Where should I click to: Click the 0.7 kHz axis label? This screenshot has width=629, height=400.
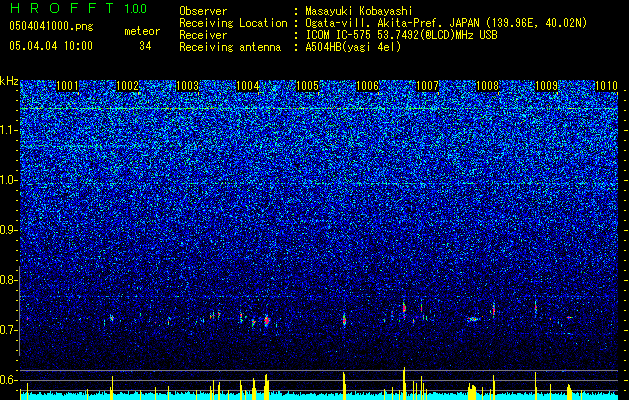[x=9, y=330]
